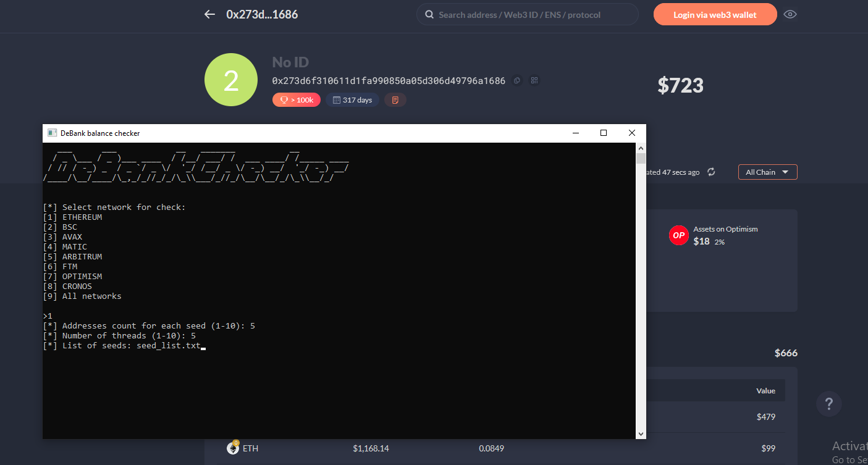Open the All Chain dropdown
Screen dimensions: 868x465
pyautogui.click(x=767, y=172)
